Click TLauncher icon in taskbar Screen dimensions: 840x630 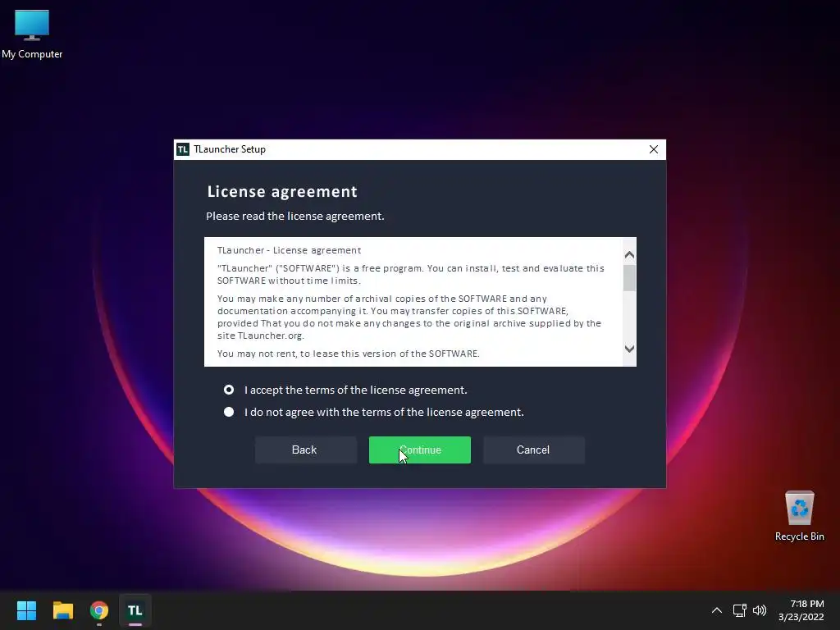[135, 610]
